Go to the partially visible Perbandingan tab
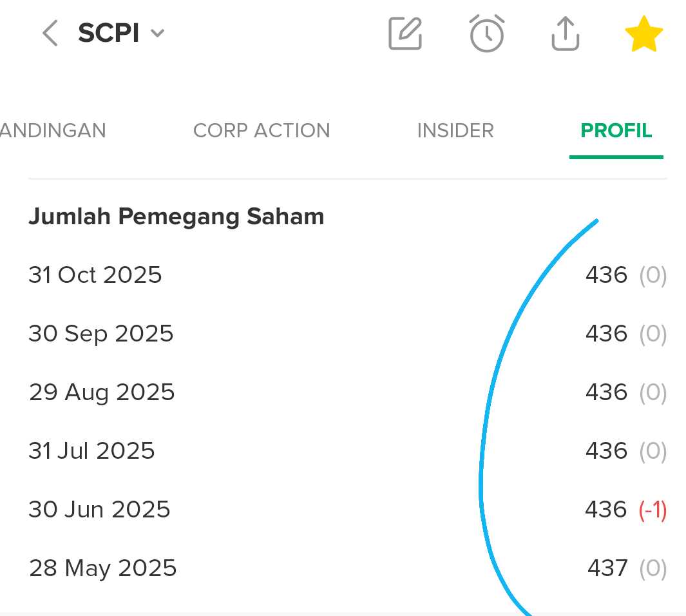 [x=53, y=131]
